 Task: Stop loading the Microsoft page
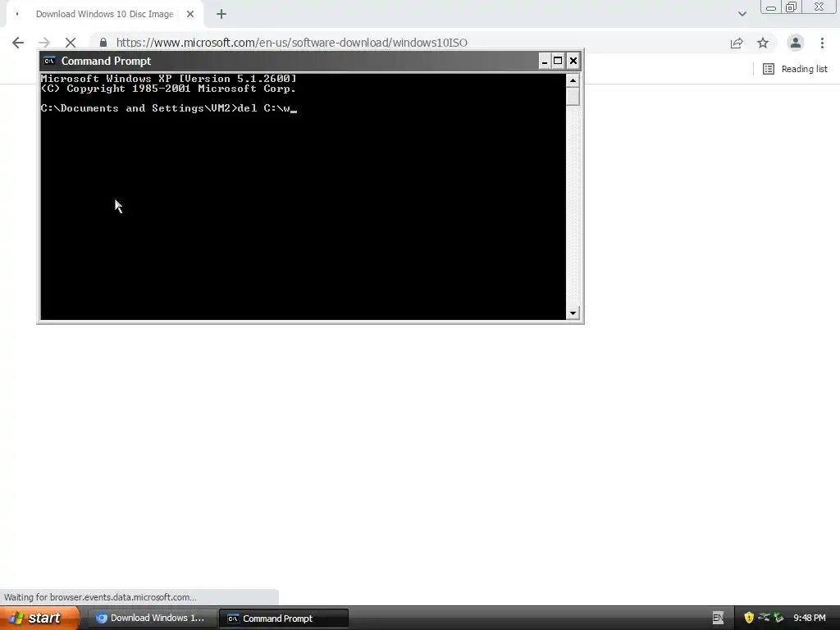[71, 43]
